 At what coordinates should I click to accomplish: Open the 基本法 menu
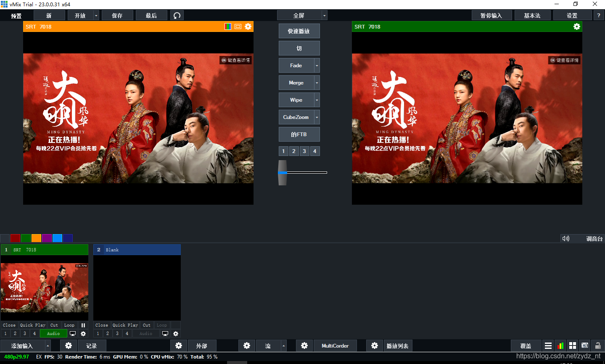[x=532, y=16]
